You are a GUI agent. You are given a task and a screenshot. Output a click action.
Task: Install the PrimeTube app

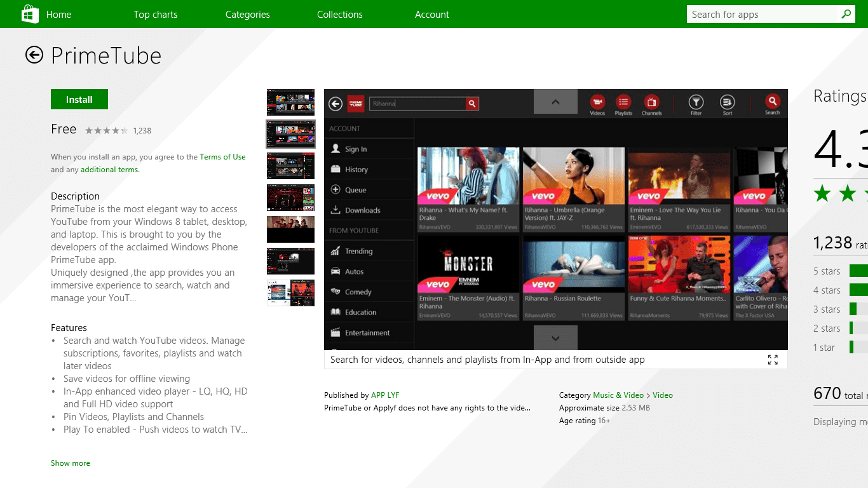pyautogui.click(x=79, y=99)
